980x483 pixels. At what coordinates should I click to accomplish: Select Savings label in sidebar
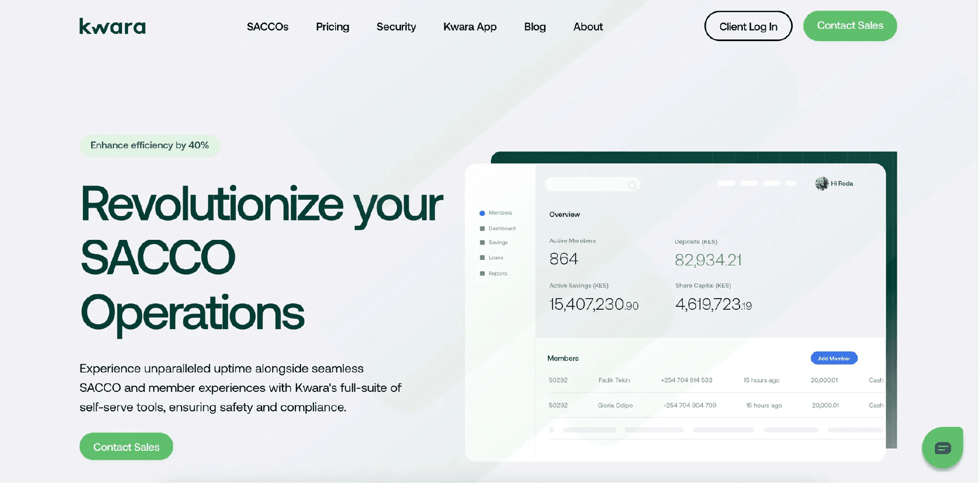[x=498, y=243]
